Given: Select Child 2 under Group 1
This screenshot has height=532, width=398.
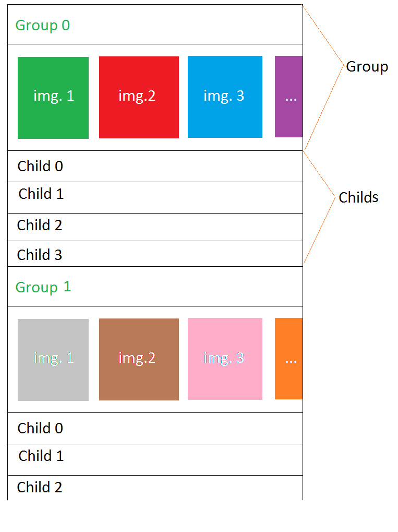Looking at the screenshot, I should (155, 488).
